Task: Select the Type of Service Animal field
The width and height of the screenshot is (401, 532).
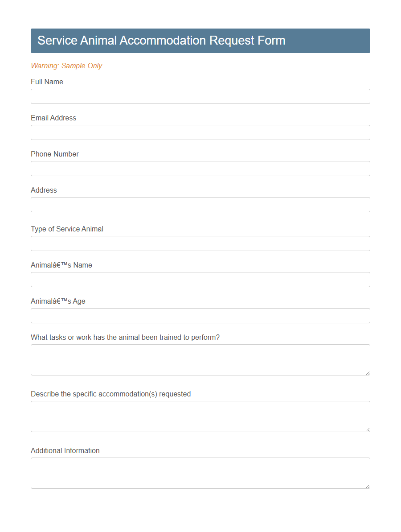Action: (x=200, y=243)
